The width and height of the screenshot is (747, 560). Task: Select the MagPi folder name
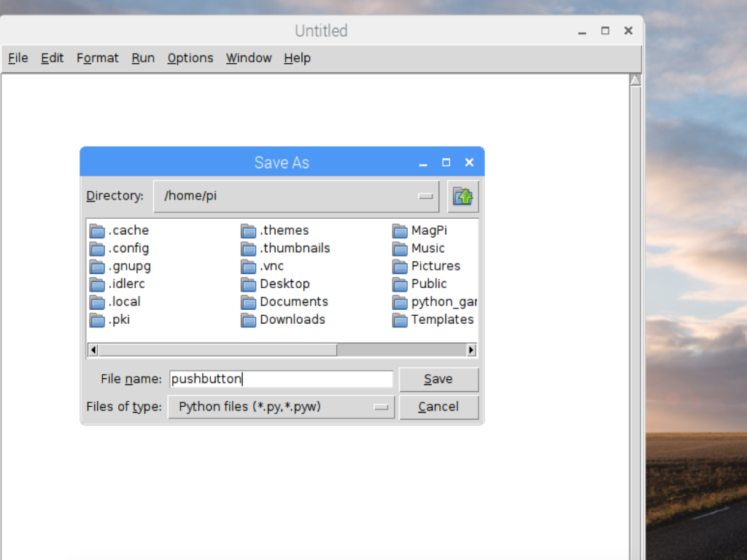429,230
